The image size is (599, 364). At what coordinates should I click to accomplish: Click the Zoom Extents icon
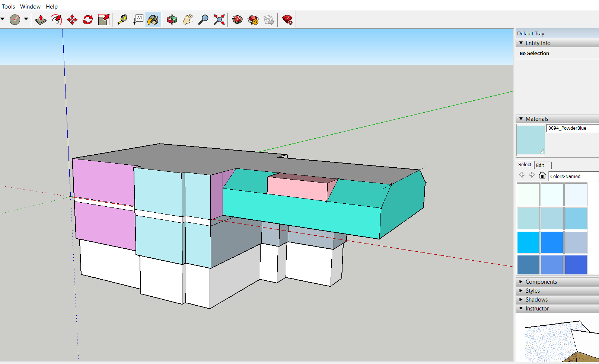click(x=219, y=20)
